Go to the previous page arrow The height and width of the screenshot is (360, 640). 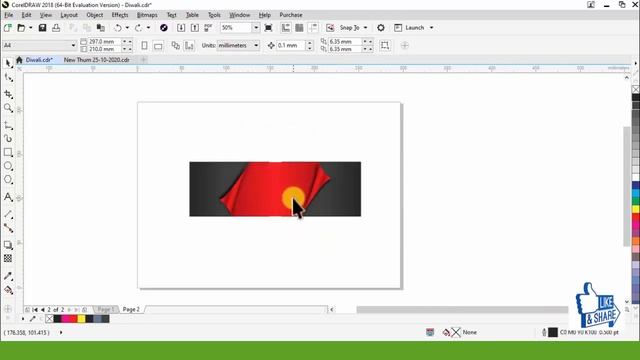tap(42, 310)
